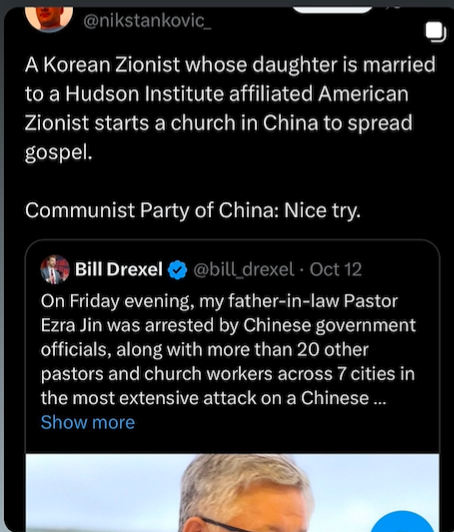Click the stacked squares multi-image icon

(x=436, y=32)
